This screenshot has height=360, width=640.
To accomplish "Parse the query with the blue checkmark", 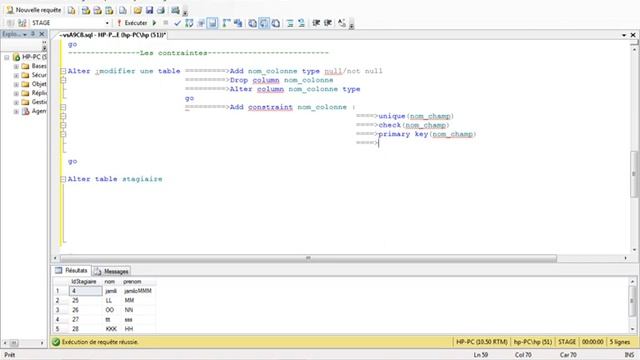I will (x=177, y=23).
